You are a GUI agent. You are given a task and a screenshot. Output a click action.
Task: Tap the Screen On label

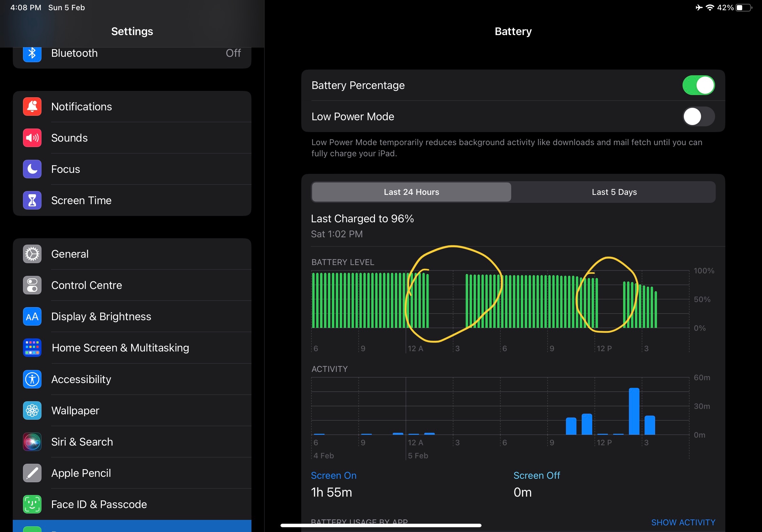(x=333, y=475)
